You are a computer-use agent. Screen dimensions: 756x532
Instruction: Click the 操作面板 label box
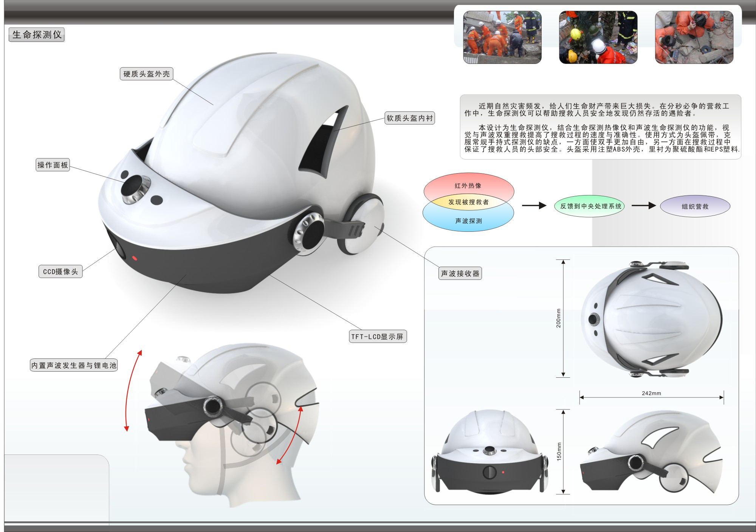pos(53,165)
